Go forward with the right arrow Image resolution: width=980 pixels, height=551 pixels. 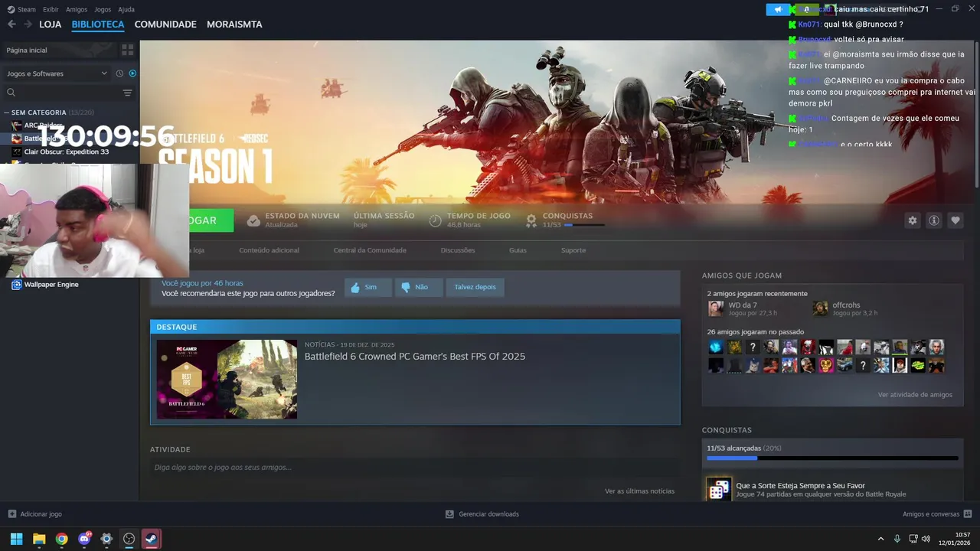pyautogui.click(x=28, y=24)
